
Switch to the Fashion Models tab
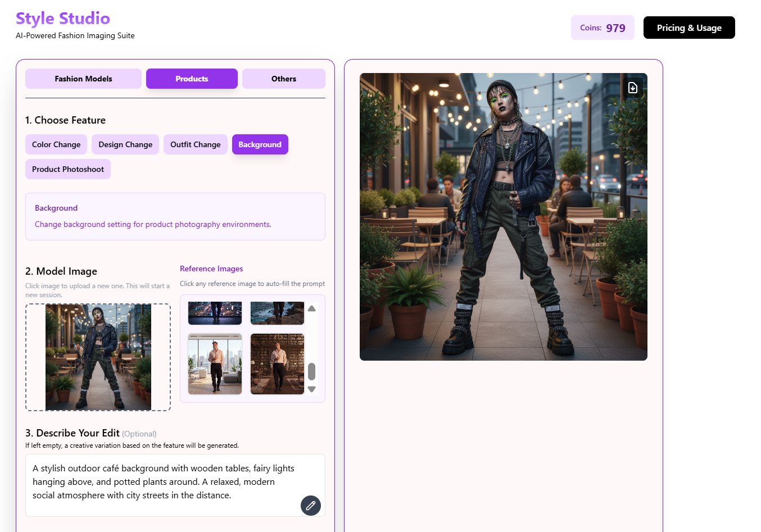[83, 79]
